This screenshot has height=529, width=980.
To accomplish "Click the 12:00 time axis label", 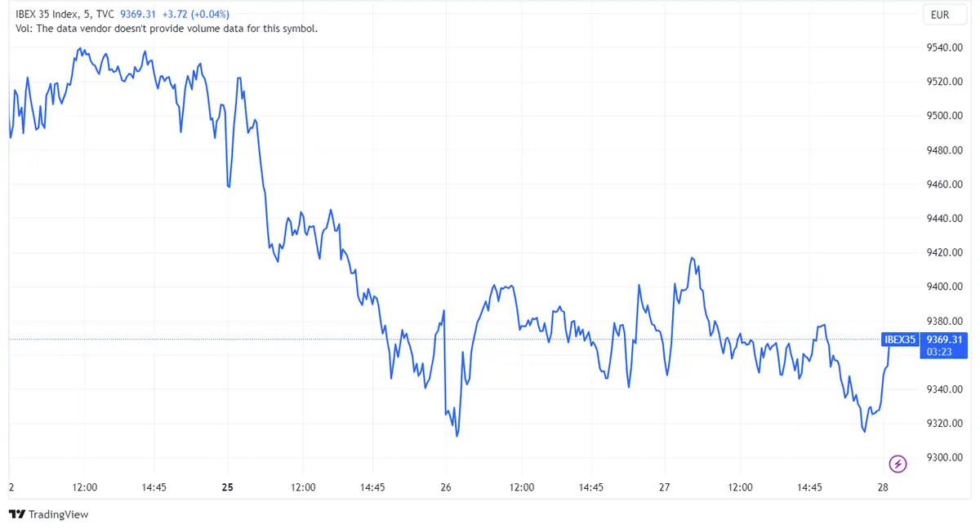I will [x=85, y=487].
